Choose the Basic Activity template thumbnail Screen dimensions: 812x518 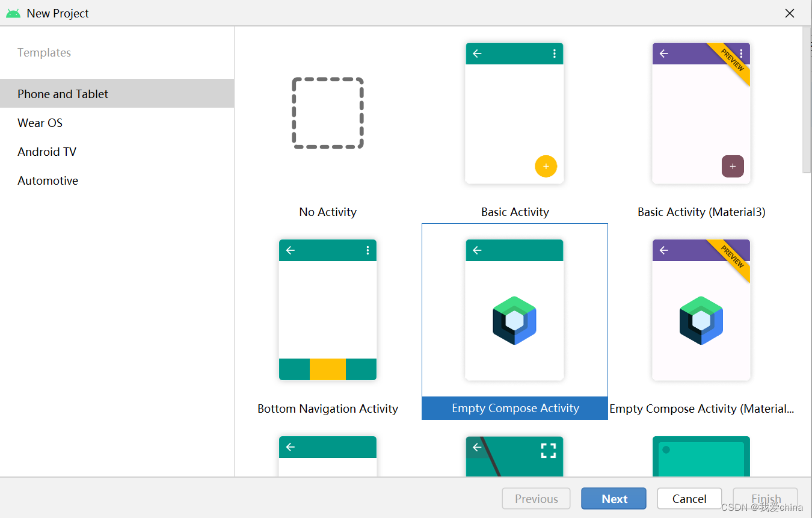tap(515, 113)
